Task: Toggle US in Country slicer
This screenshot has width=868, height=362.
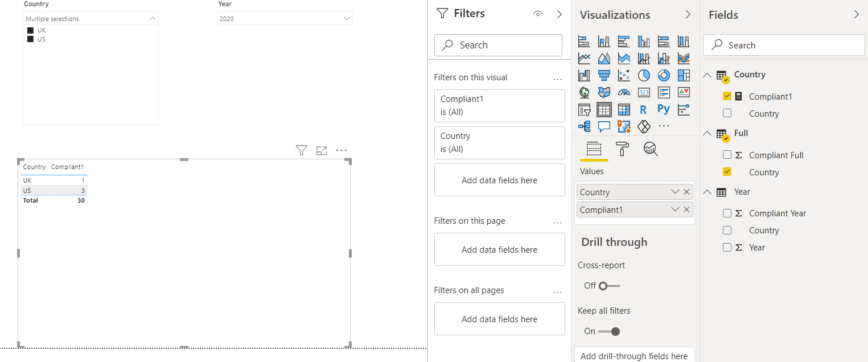Action: click(30, 39)
